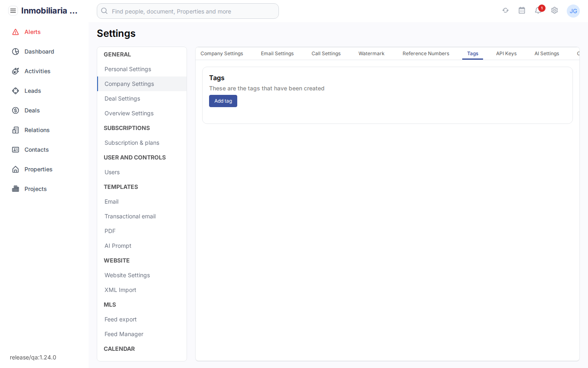The height and width of the screenshot is (368, 588).
Task: Open the settings gear icon
Action: [x=555, y=11]
